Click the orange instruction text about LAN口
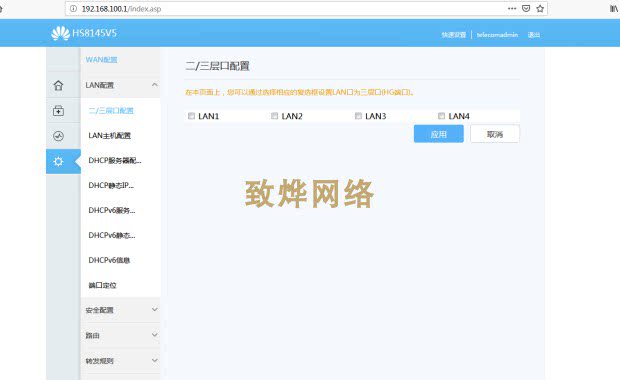 pos(300,93)
